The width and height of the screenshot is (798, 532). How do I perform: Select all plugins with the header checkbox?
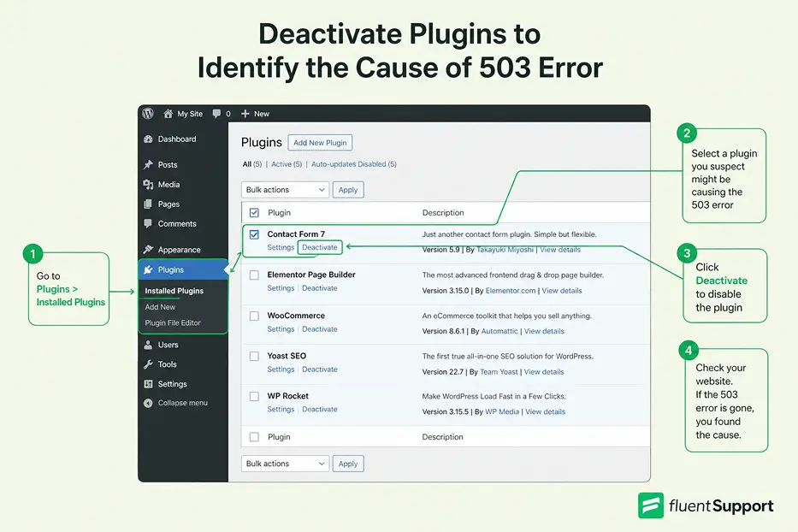254,212
